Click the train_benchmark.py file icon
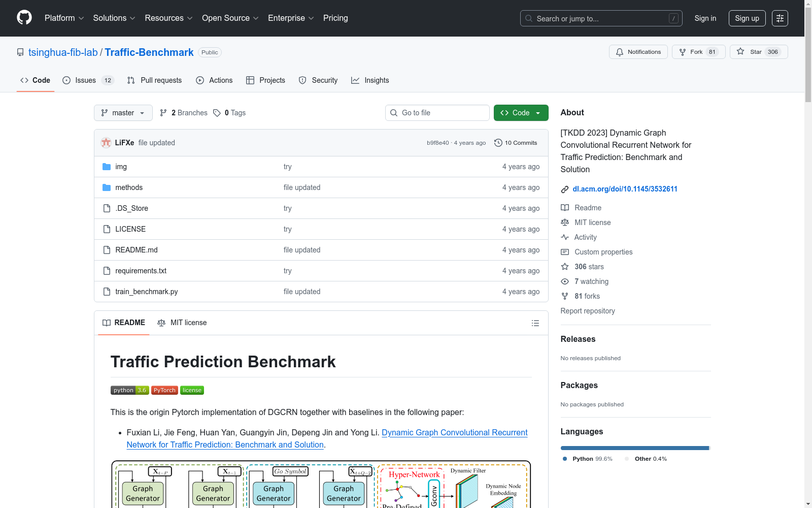 coord(107,292)
